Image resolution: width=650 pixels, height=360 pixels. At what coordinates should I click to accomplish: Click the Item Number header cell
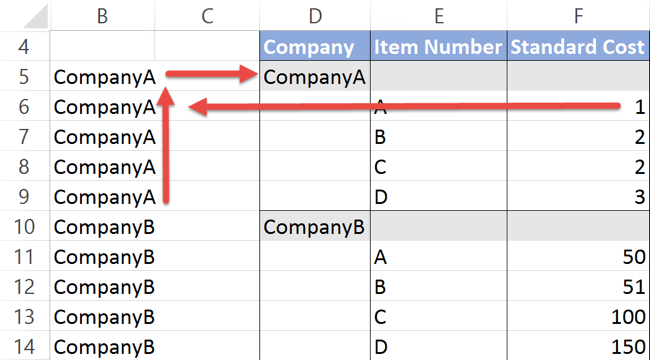[x=439, y=46]
